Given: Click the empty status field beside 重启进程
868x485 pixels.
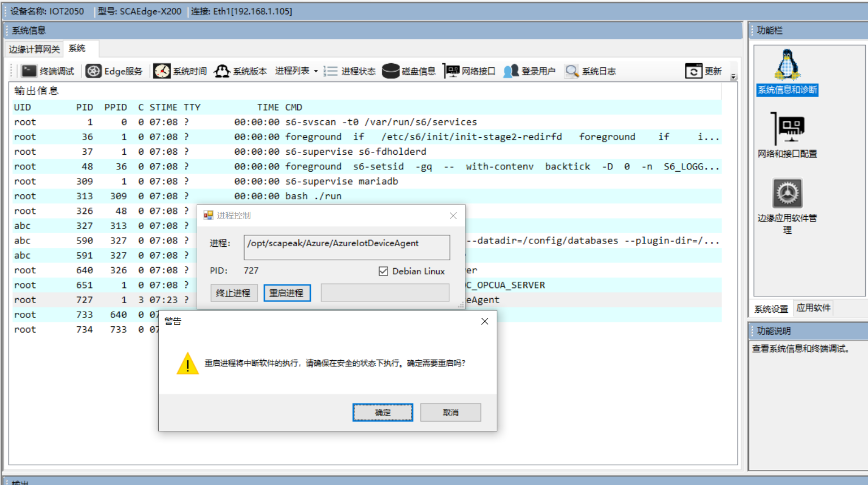Looking at the screenshot, I should point(385,292).
